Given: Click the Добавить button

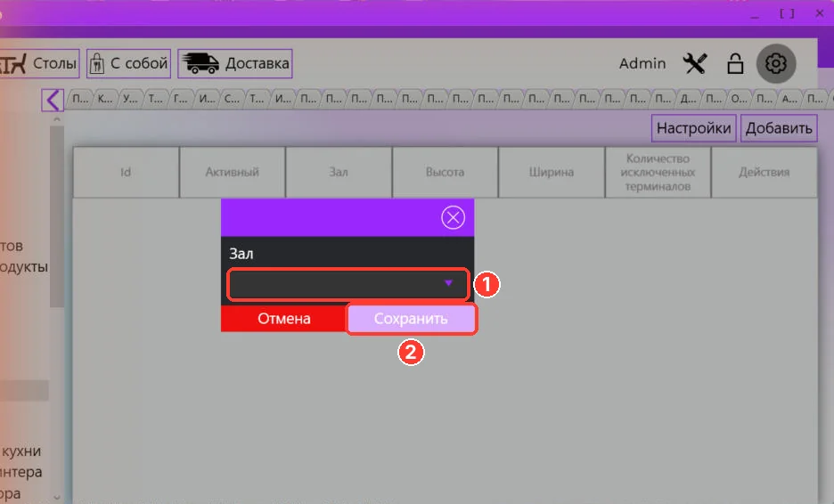Looking at the screenshot, I should point(779,128).
